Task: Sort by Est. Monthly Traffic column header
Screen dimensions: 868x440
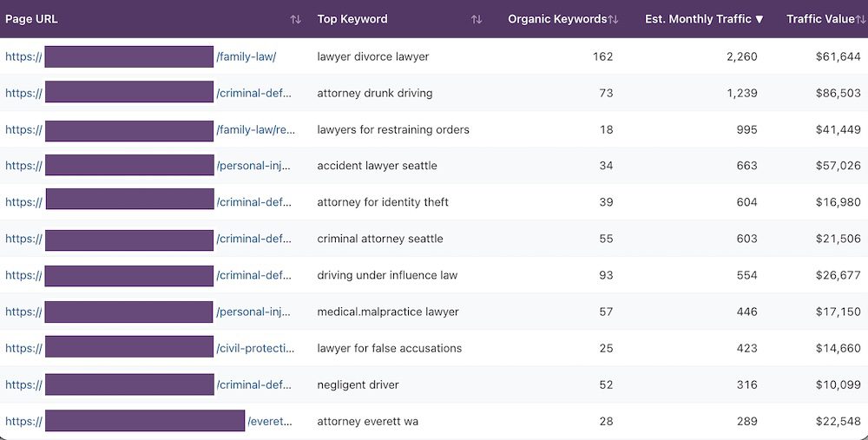Action: (704, 19)
